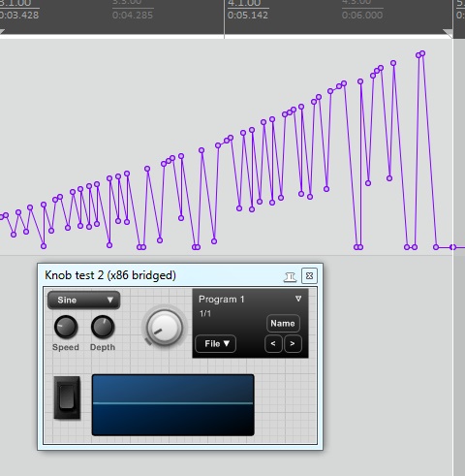
Task: Pin the Knob test 2 plugin window
Action: tap(290, 277)
